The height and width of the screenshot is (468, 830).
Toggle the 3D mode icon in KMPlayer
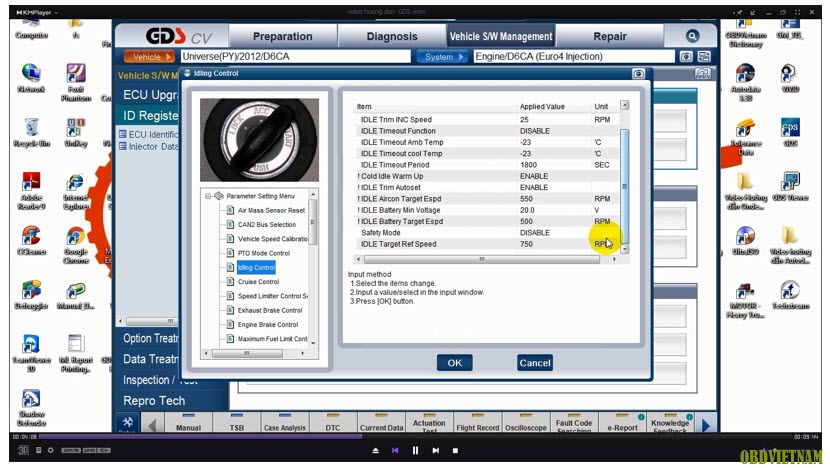click(x=23, y=450)
